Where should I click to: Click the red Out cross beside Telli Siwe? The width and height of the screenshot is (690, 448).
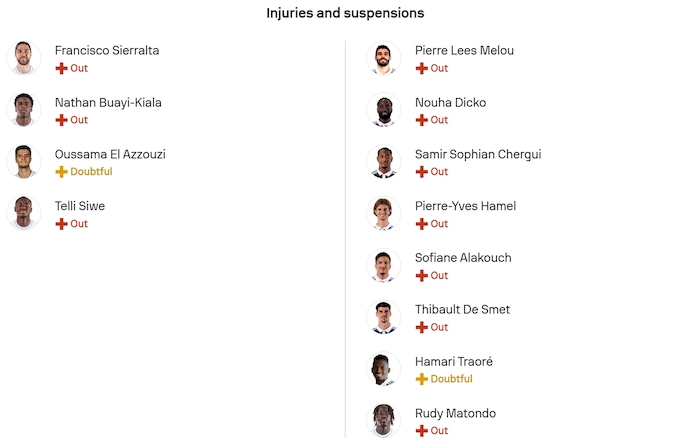[61, 224]
